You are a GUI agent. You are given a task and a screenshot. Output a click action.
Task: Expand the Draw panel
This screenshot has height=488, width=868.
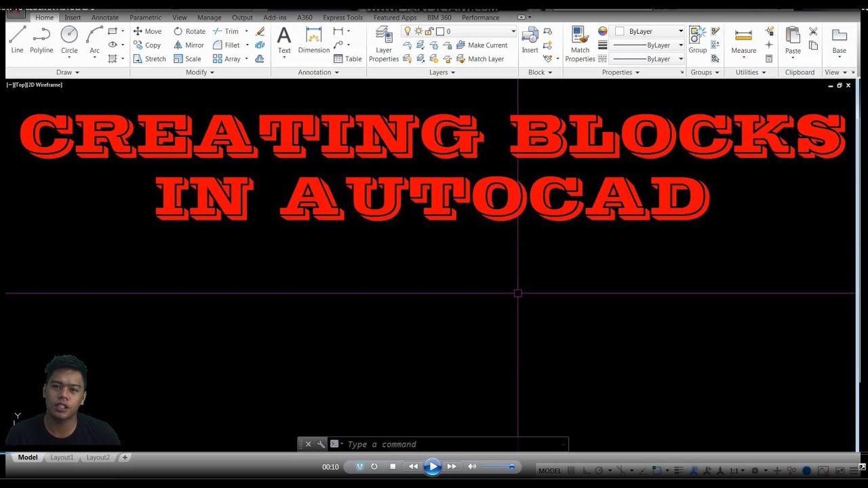(68, 72)
